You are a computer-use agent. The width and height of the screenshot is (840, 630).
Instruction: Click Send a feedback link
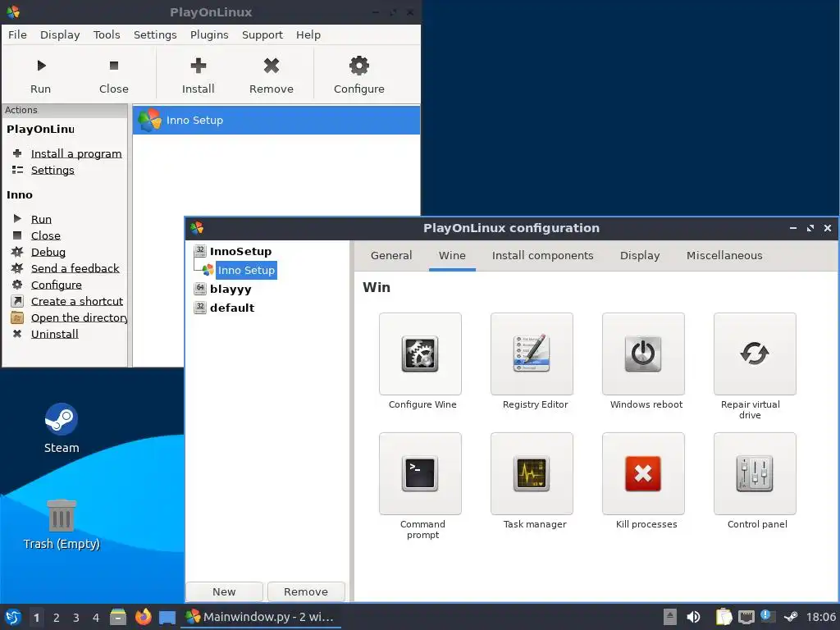pos(75,268)
